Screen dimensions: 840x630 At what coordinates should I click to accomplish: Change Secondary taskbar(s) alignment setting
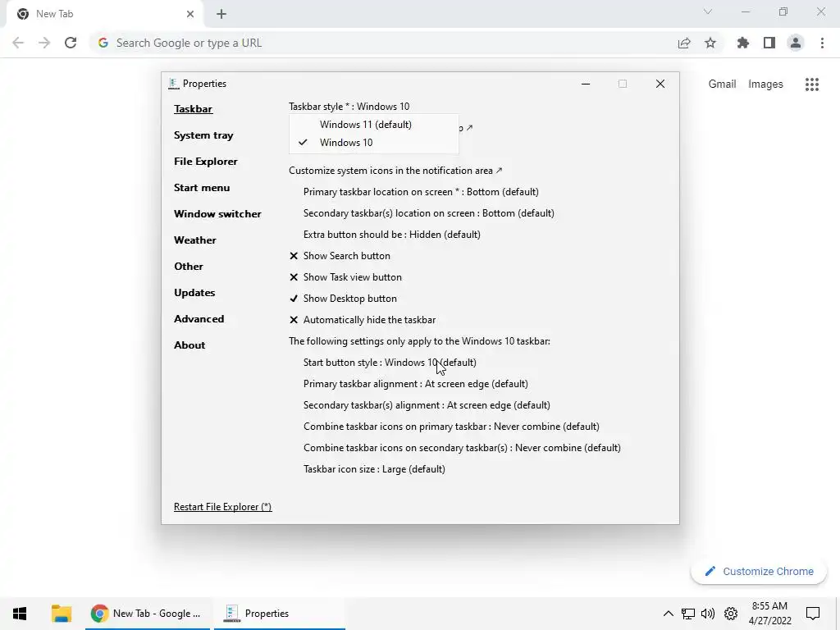point(427,405)
